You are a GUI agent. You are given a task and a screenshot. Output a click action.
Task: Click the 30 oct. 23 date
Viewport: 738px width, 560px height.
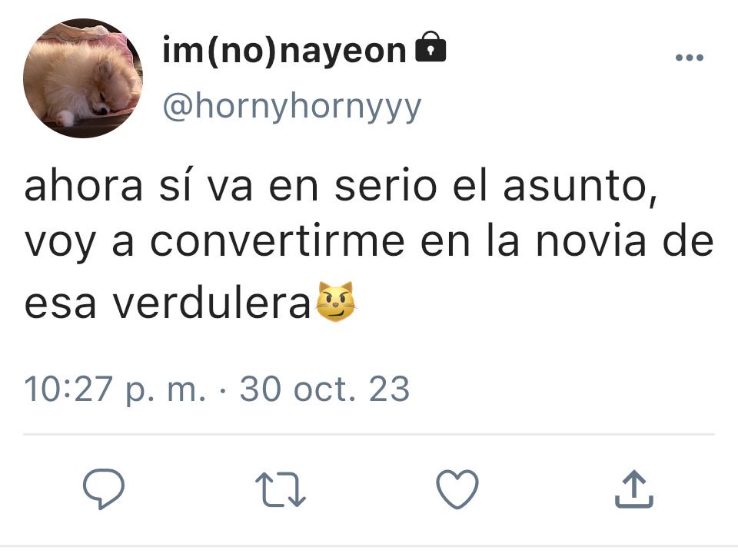324,389
